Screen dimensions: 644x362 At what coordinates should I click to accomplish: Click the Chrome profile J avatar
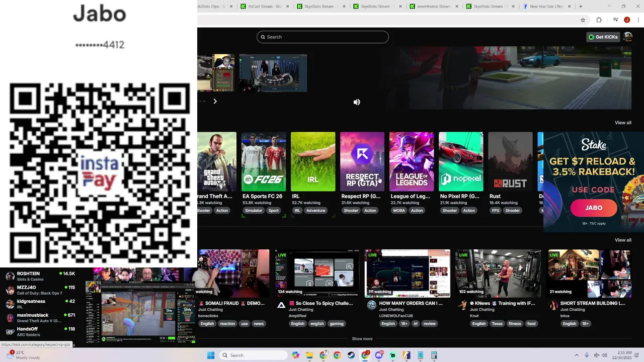click(627, 20)
